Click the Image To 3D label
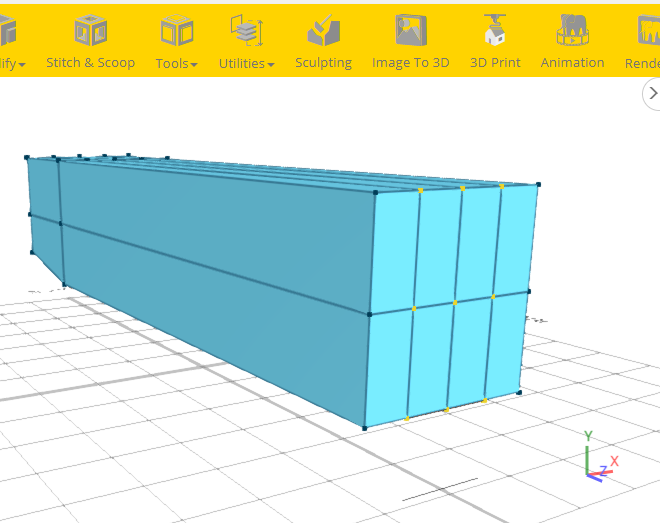Image resolution: width=660 pixels, height=523 pixels. pos(411,63)
